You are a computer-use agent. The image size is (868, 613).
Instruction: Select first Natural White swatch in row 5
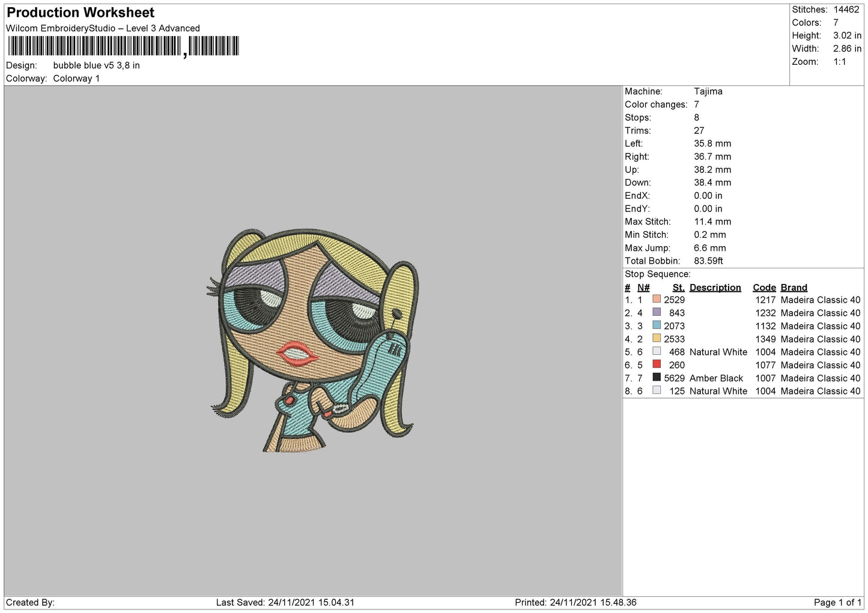pyautogui.click(x=657, y=351)
